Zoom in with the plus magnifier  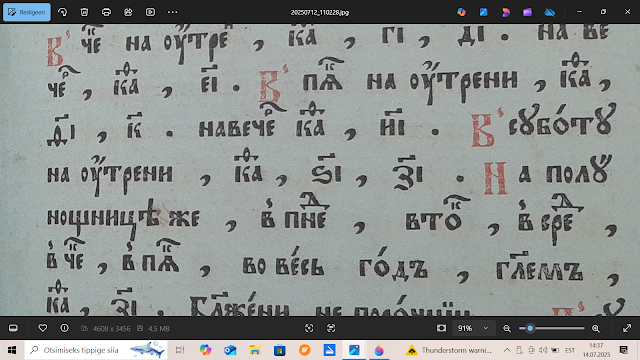click(596, 328)
